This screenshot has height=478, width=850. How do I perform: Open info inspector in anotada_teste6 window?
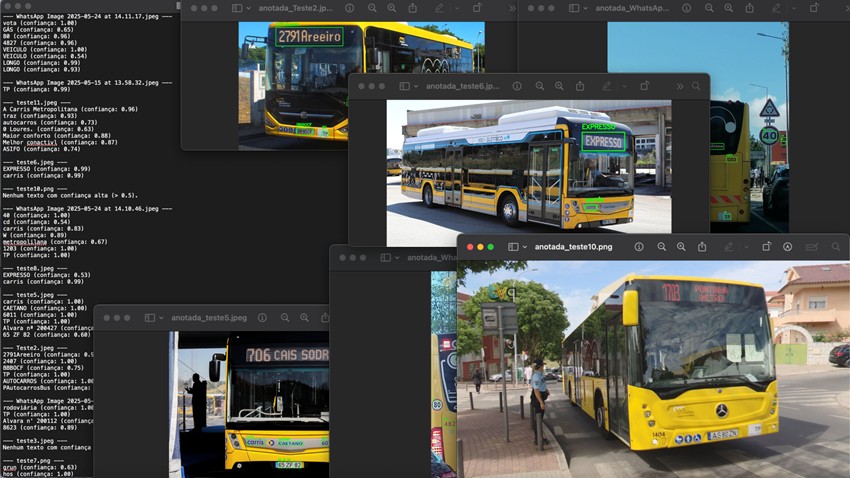[x=517, y=86]
